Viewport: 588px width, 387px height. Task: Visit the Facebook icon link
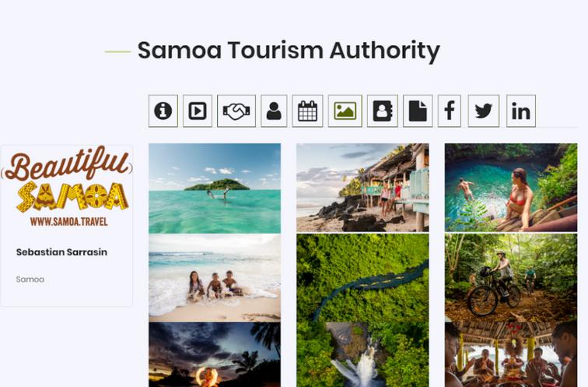click(450, 111)
